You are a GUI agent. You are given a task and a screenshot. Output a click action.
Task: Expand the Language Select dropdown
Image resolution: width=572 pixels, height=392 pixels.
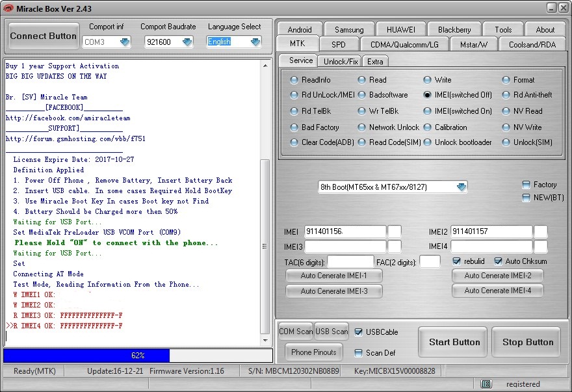point(255,42)
